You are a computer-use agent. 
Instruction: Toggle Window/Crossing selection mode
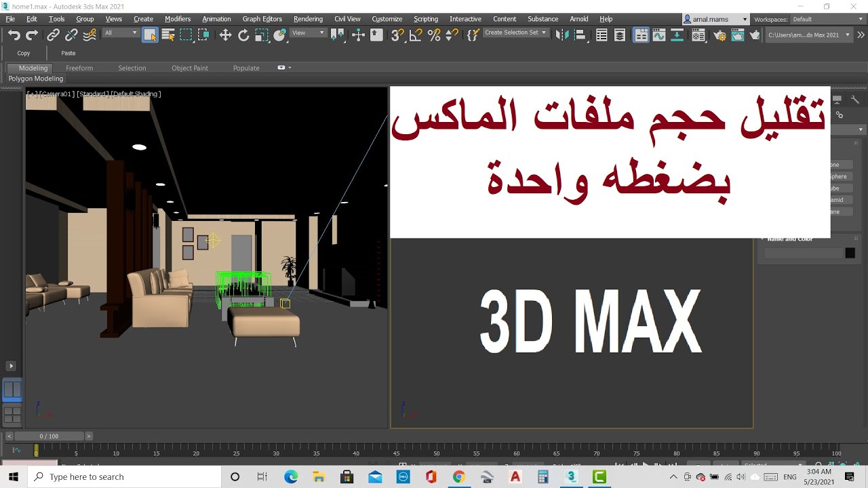coord(203,35)
